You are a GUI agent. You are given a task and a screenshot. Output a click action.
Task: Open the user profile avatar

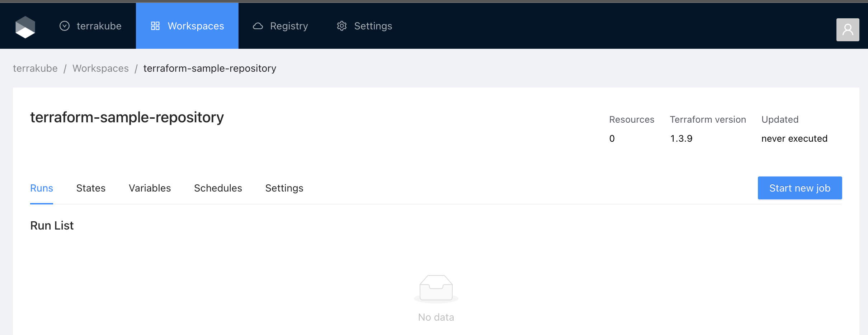(x=848, y=30)
